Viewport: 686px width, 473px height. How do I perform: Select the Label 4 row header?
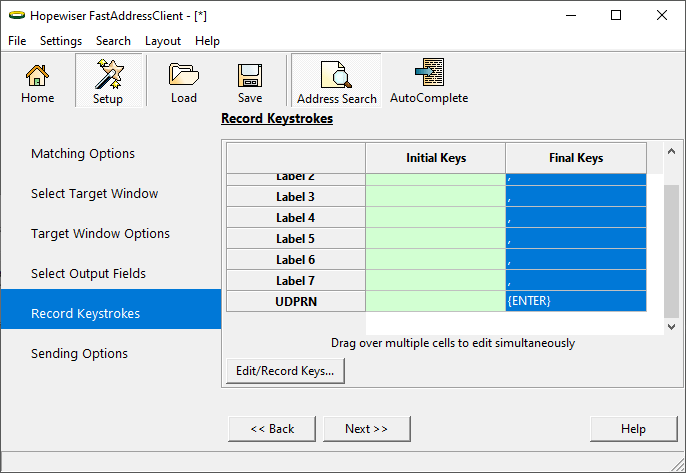[296, 217]
